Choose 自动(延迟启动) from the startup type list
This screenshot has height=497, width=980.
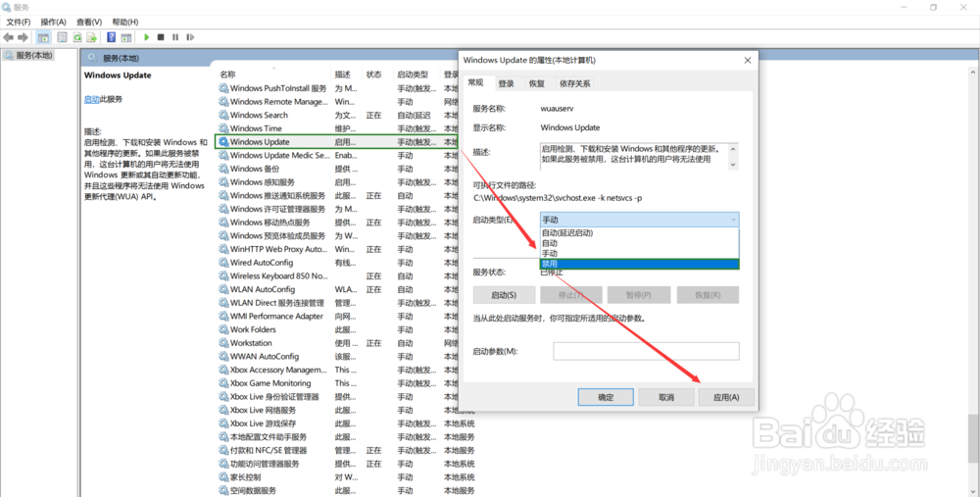pos(639,232)
